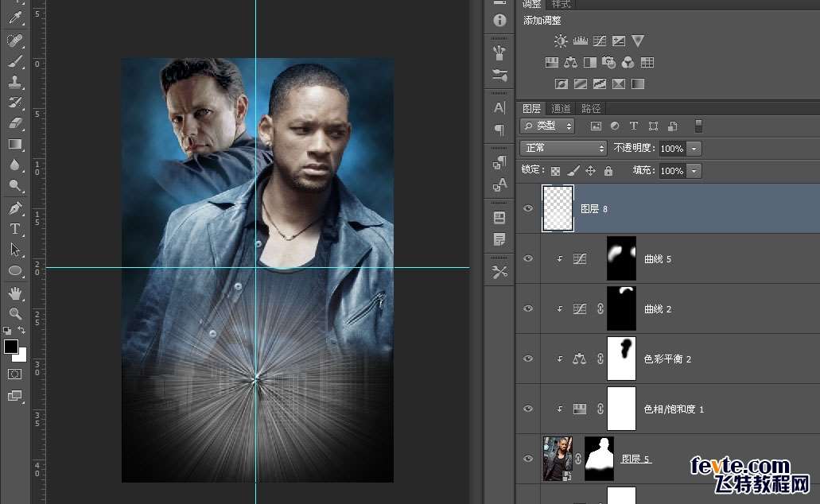The image size is (820, 504).
Task: Select the Pen tool
Action: (x=15, y=207)
